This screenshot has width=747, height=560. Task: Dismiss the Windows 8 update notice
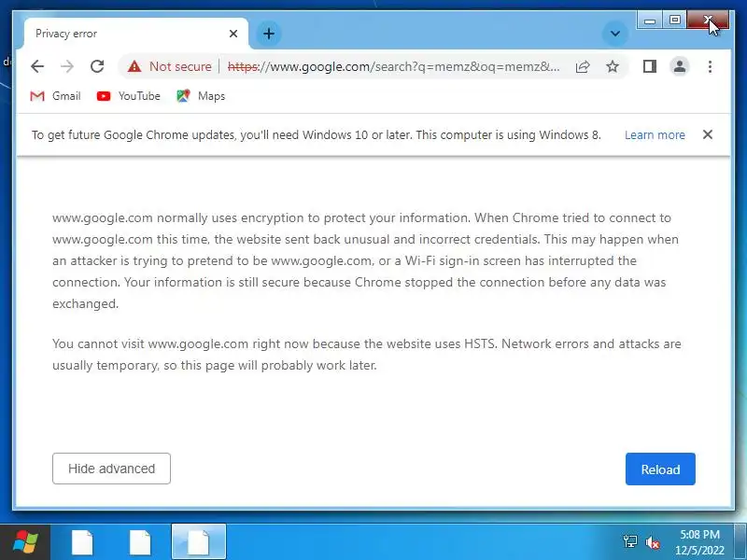point(708,134)
